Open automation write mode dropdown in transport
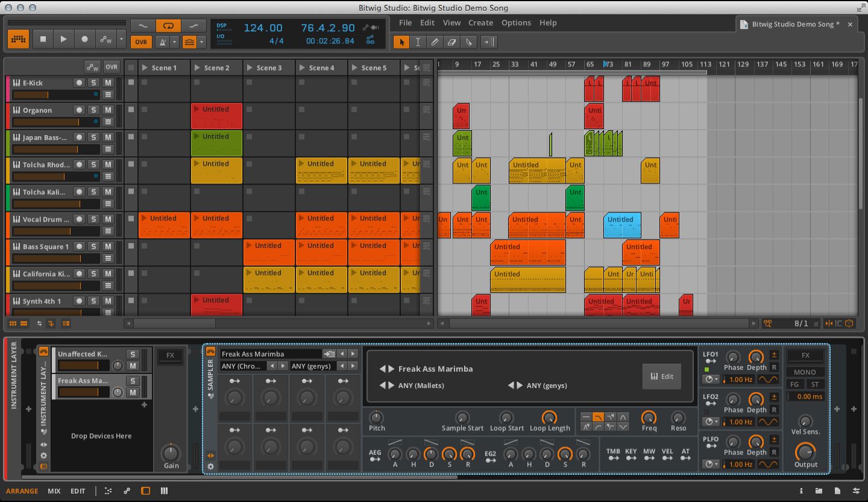868x502 pixels. pos(121,39)
